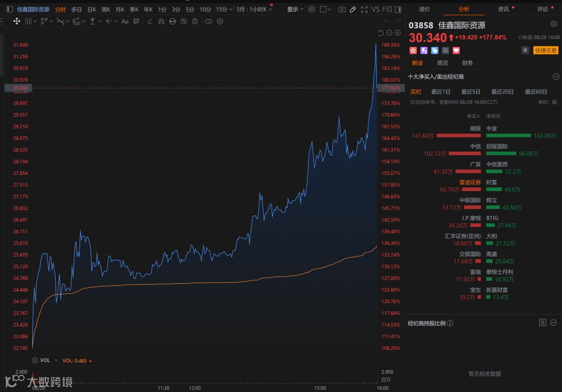Zoom in the chart with plus icon

point(398,33)
